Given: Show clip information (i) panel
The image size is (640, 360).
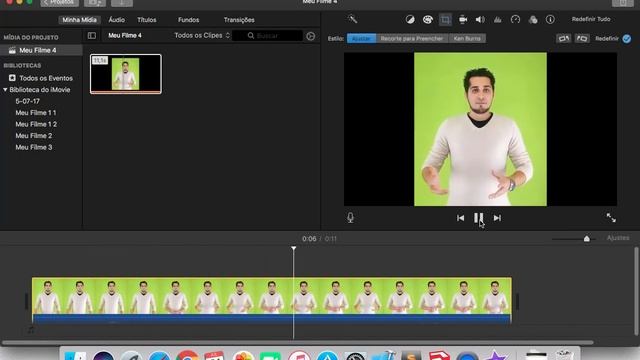Looking at the screenshot, I should [550, 20].
